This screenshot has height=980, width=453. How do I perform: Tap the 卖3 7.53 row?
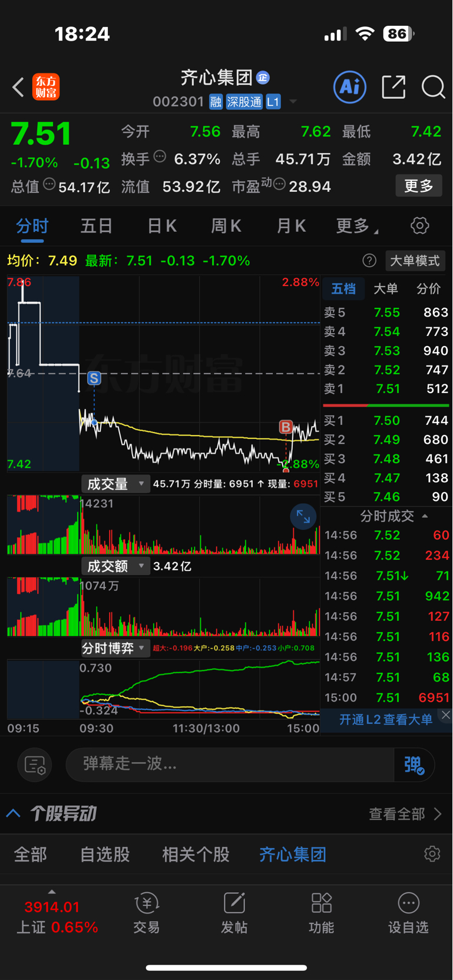386,350
